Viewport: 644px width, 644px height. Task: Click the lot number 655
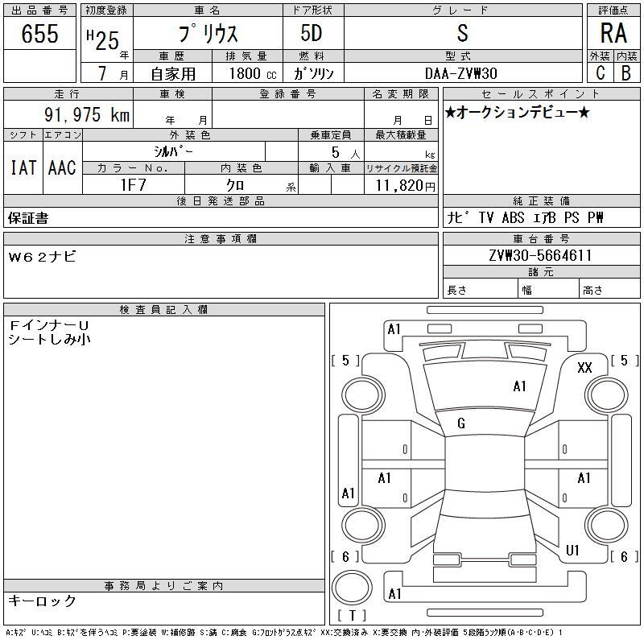(39, 33)
